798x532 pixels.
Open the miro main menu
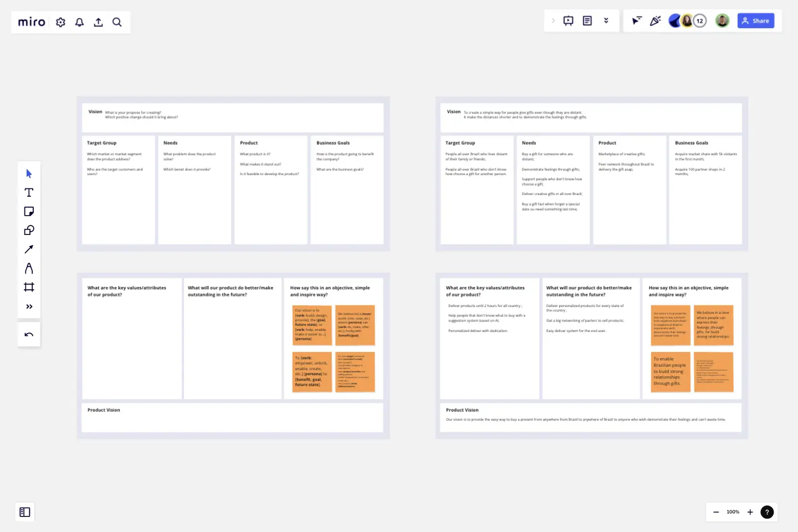[31, 22]
